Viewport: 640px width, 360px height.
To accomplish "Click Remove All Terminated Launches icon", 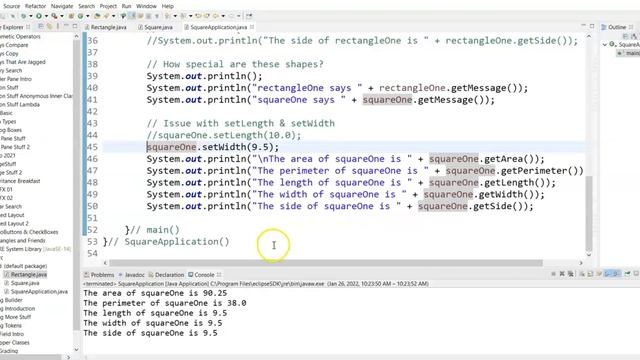I will [x=571, y=274].
